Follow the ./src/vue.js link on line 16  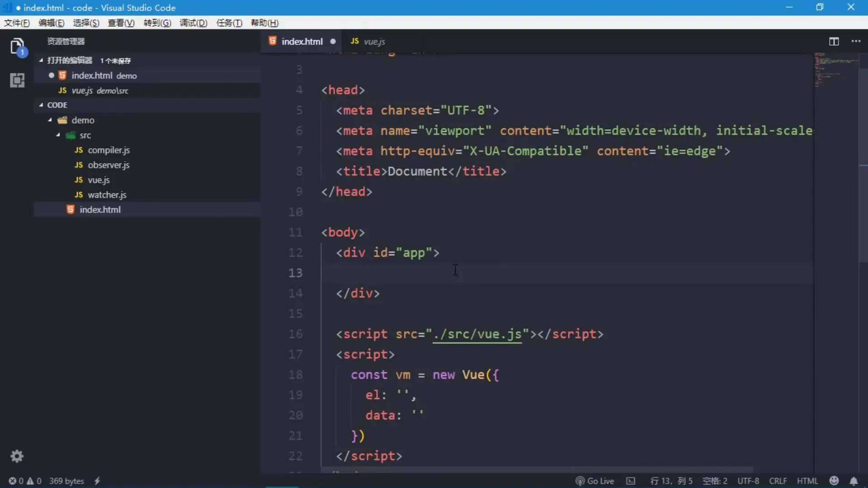click(x=477, y=334)
